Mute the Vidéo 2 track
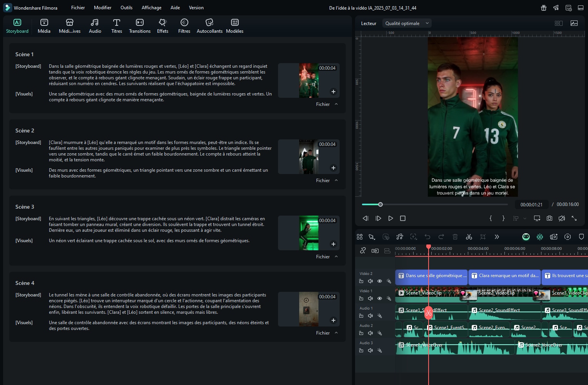 coord(370,281)
